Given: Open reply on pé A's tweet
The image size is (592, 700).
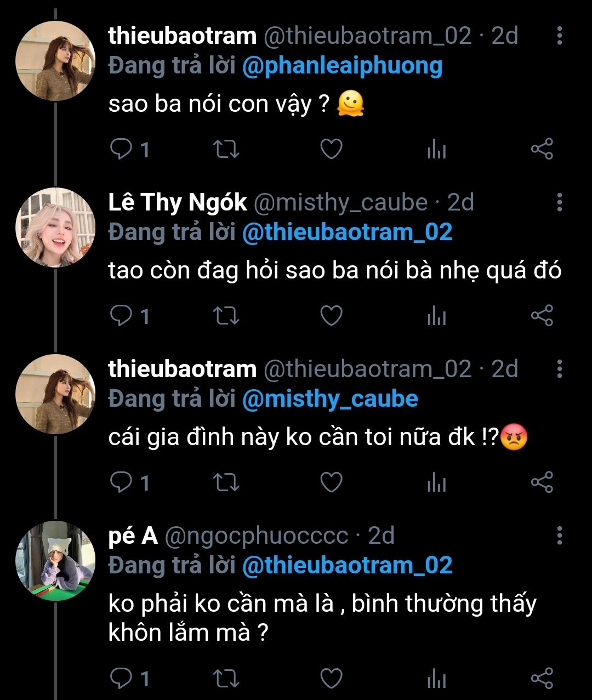Looking at the screenshot, I should tap(122, 679).
